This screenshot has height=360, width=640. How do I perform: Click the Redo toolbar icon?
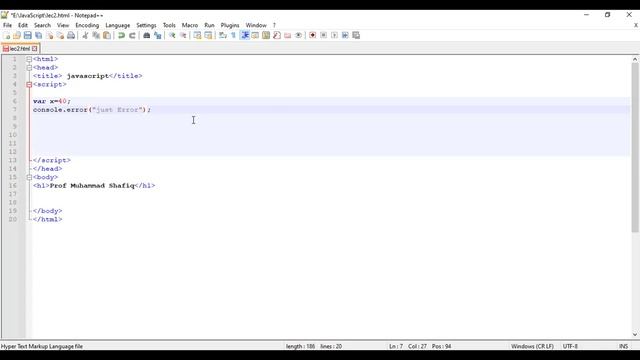(x=132, y=36)
